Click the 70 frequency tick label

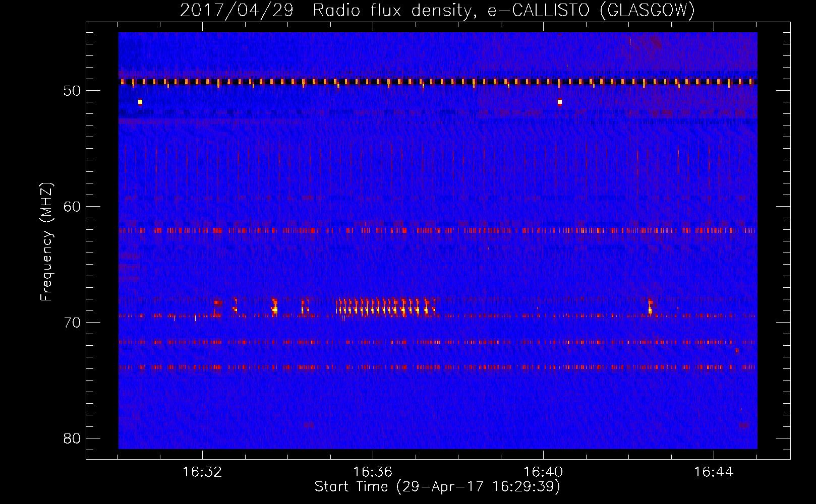72,323
